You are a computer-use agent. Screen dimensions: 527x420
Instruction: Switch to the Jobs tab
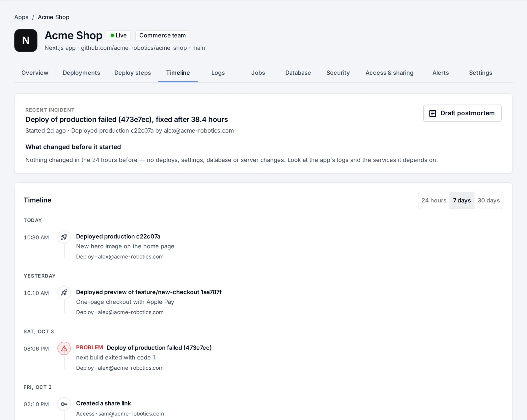point(258,73)
